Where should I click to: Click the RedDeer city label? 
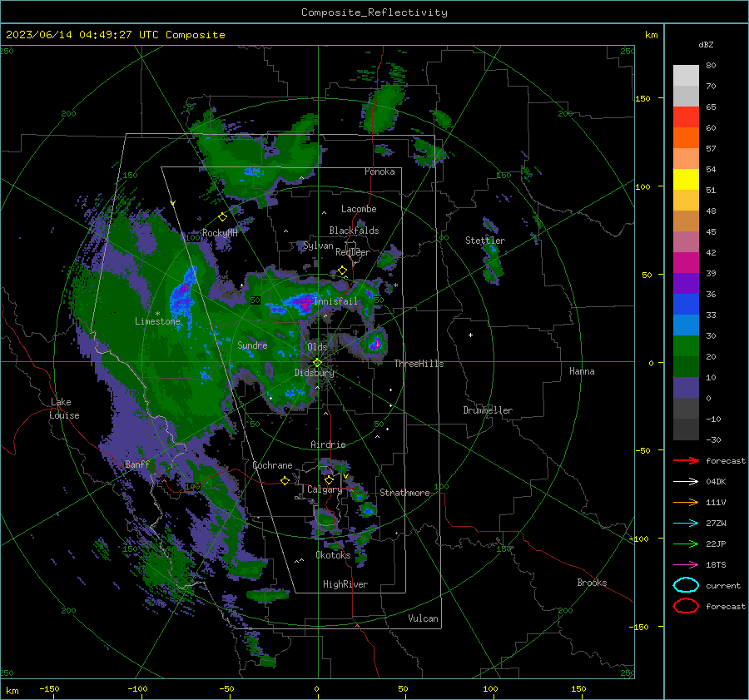353,252
